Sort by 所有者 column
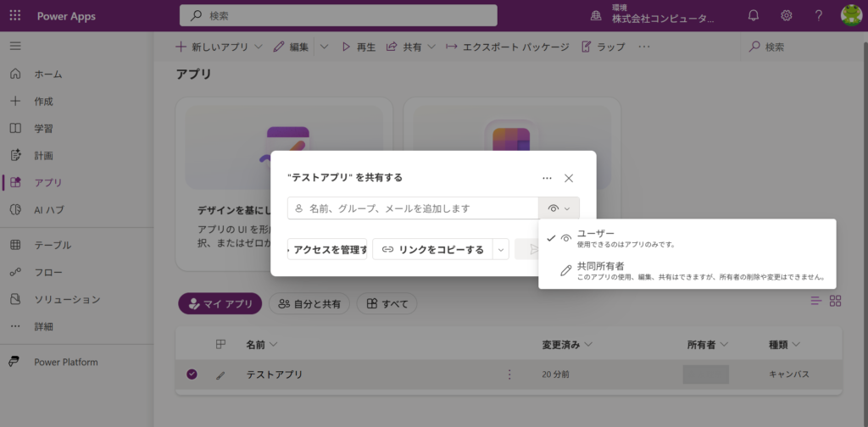This screenshot has width=868, height=427. [x=707, y=345]
